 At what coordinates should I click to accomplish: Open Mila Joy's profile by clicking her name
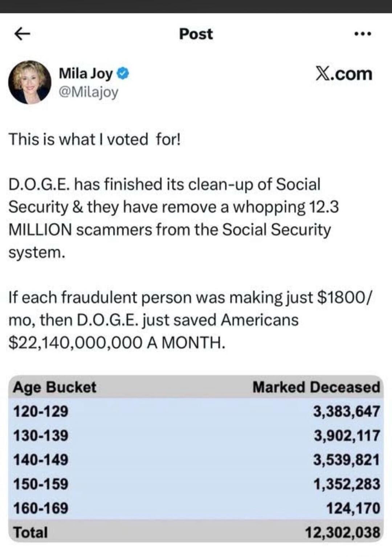[86, 72]
